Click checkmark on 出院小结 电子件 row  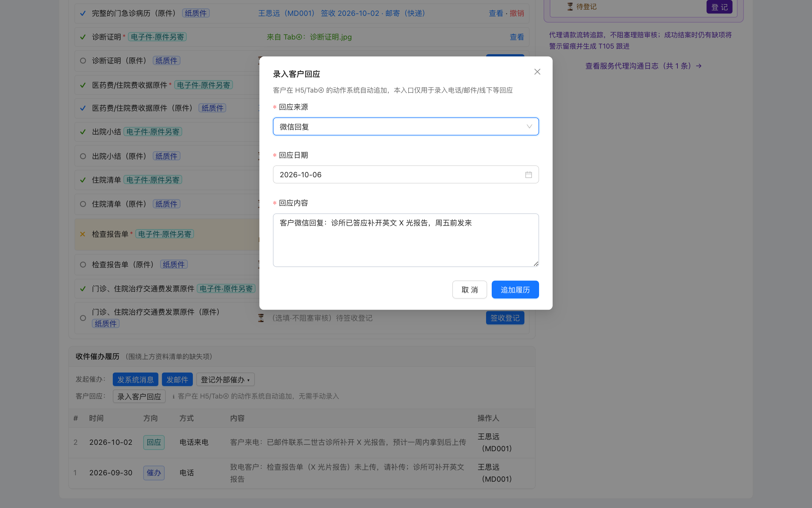point(83,132)
